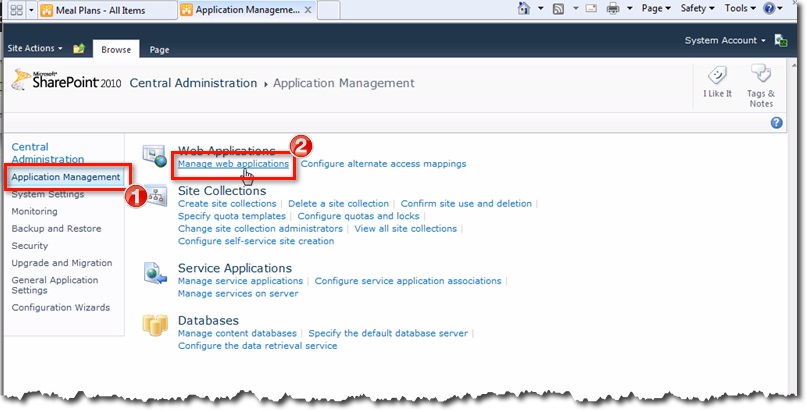Screen dimensions: 807x412
Task: Click the RSS feeds icon
Action: coord(558,8)
